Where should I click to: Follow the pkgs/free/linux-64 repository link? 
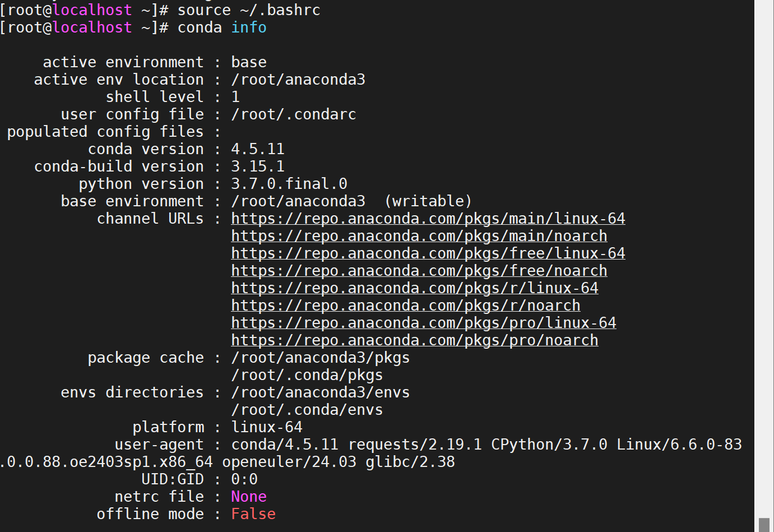(x=428, y=253)
